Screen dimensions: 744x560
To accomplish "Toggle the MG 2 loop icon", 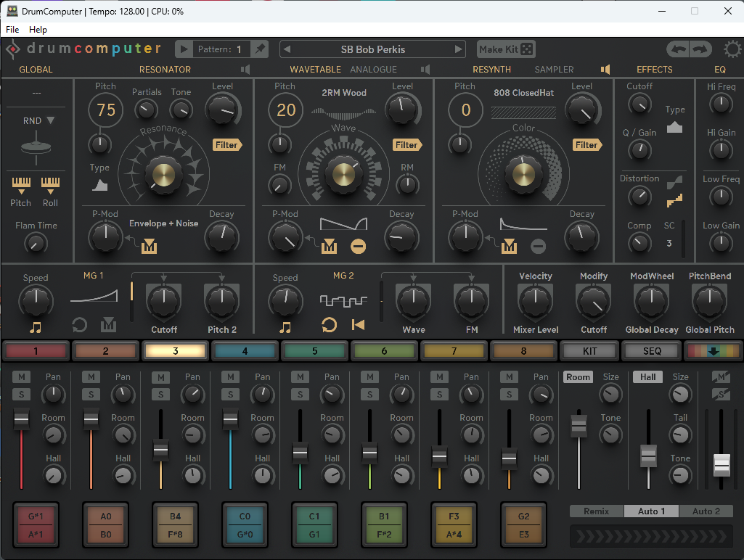I will [x=329, y=325].
